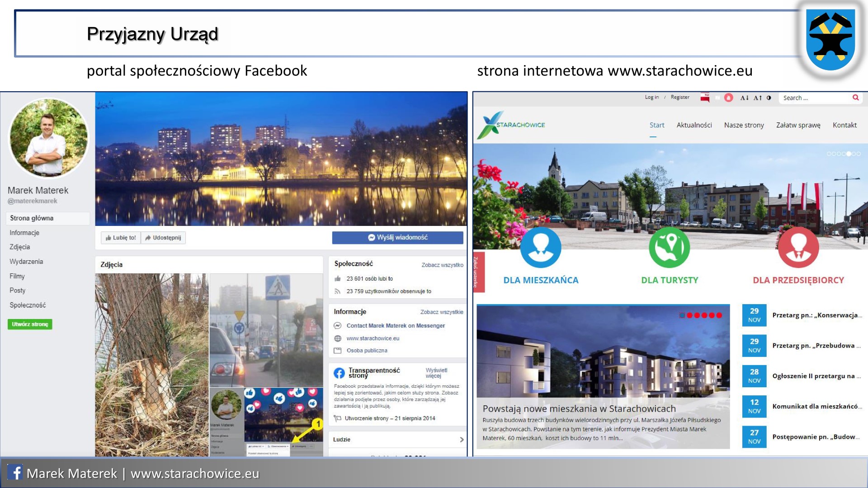This screenshot has width=868, height=488.
Task: Open Ogłoszenie II przetargu news item
Action: [816, 375]
